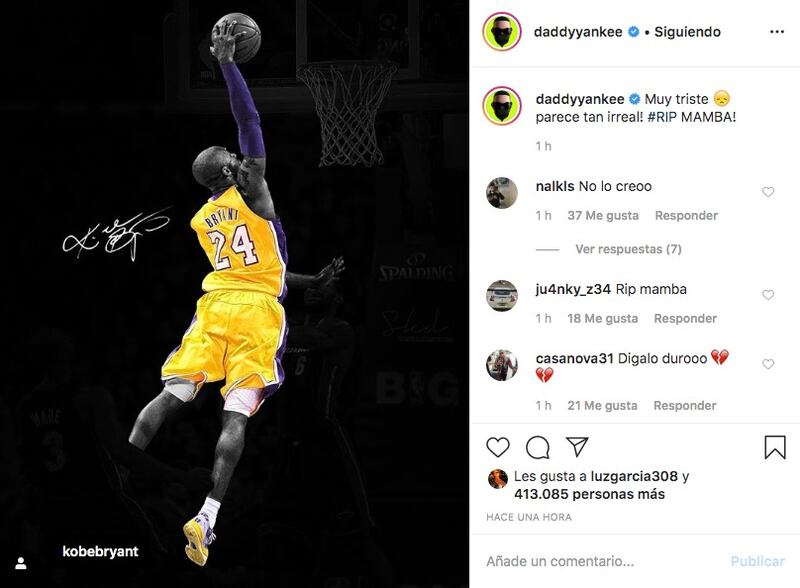800x588 pixels.
Task: Click the tagged-people icon on photo
Action: [x=21, y=563]
